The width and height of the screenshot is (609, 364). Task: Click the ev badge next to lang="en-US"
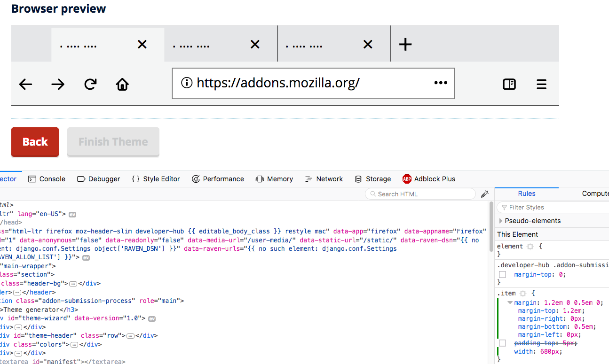click(x=72, y=214)
